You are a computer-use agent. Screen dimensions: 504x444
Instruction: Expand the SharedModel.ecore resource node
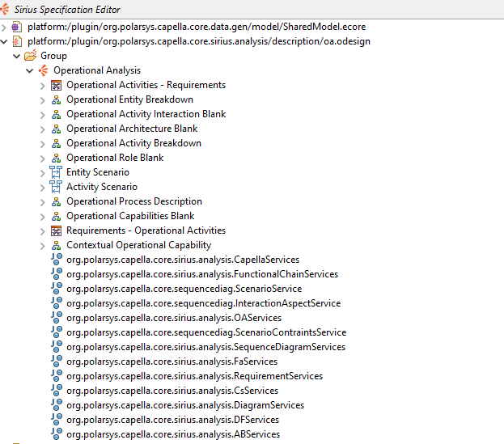coord(3,27)
